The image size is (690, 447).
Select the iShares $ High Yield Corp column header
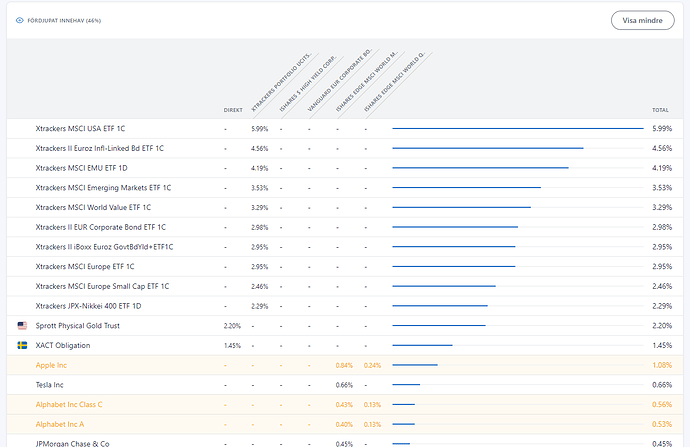click(308, 84)
